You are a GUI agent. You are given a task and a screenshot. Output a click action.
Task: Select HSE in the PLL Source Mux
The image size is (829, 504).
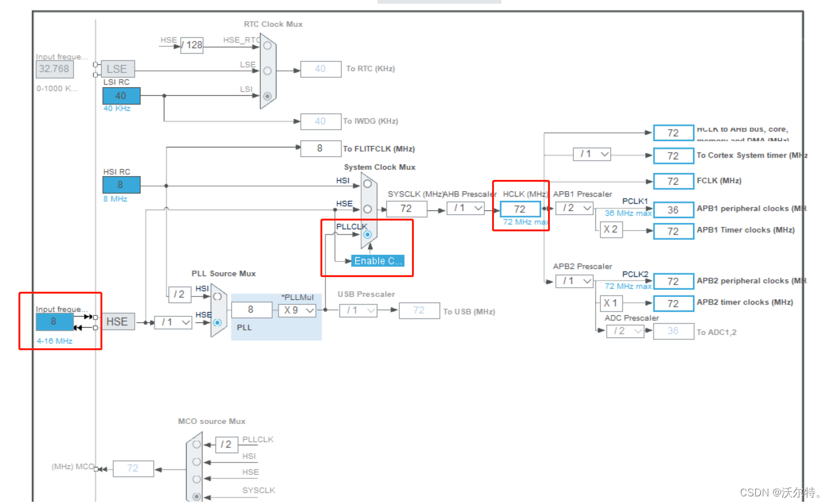(x=216, y=322)
